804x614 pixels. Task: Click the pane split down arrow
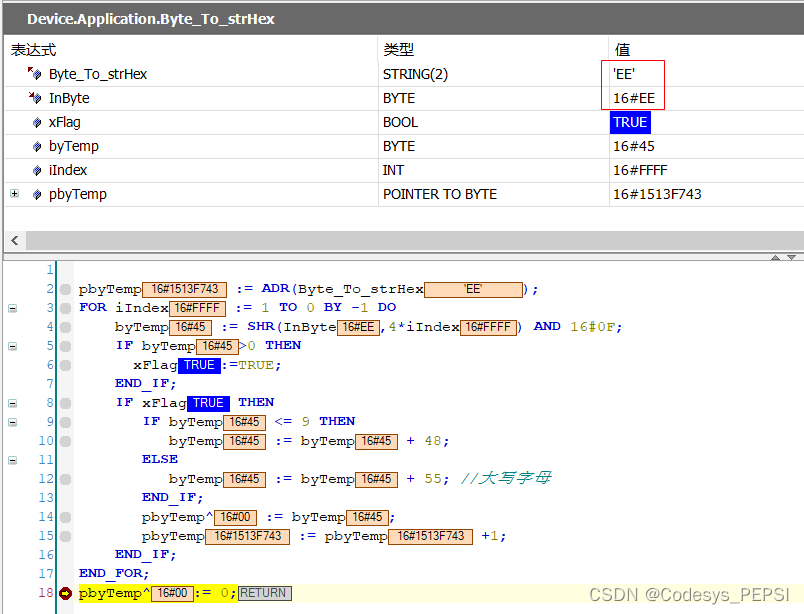point(792,257)
